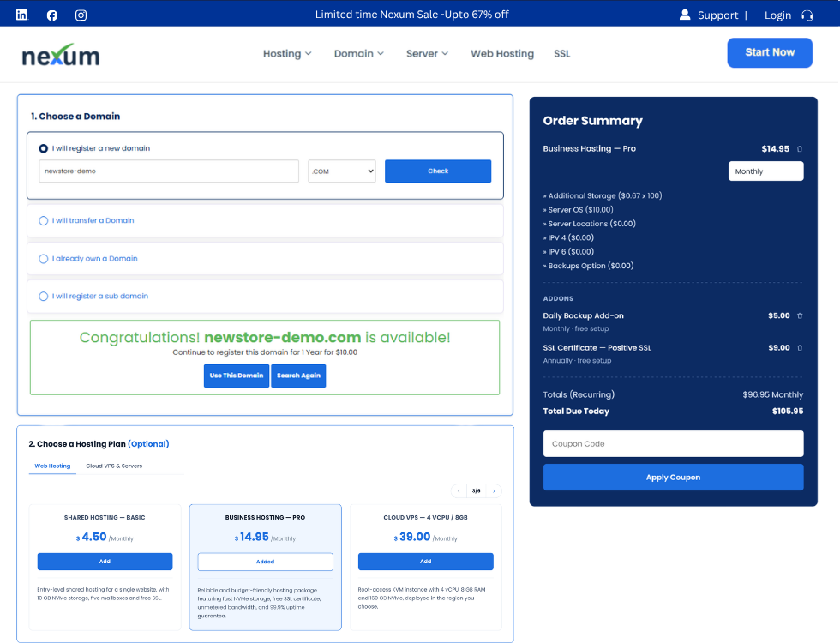Screen dimensions: 840x643
Task: Add the Shared Hosting Basic plan
Action: tap(105, 562)
